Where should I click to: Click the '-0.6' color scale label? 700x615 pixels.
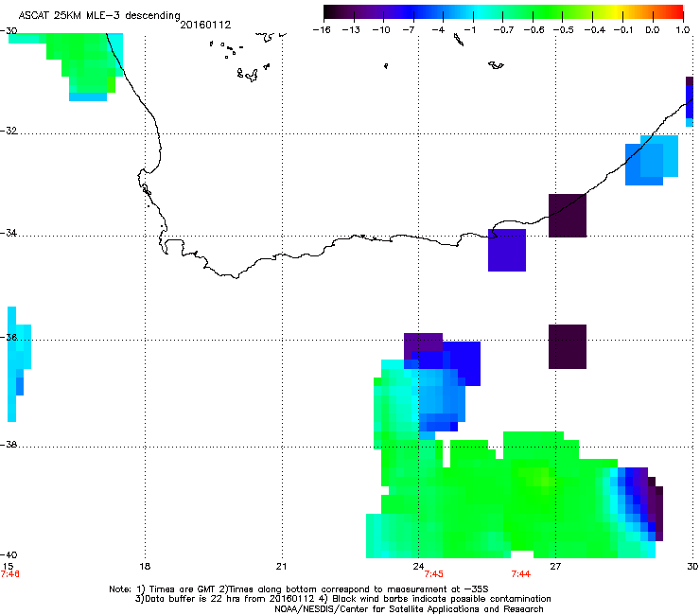(x=534, y=30)
